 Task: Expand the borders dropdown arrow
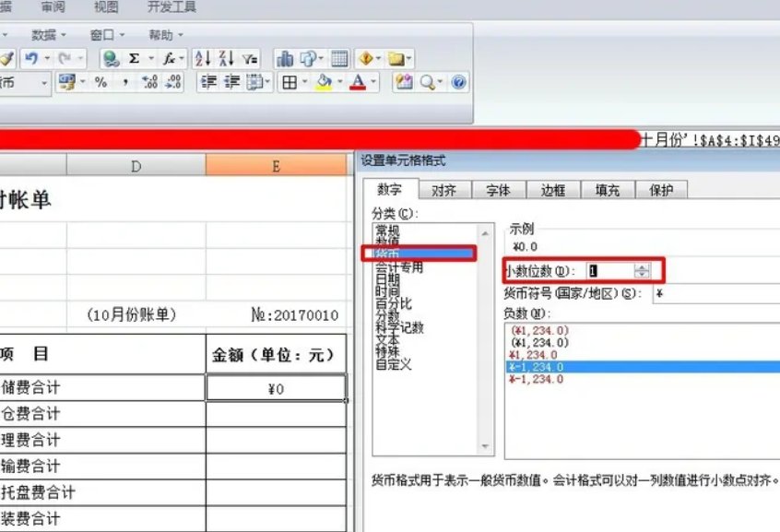point(304,83)
